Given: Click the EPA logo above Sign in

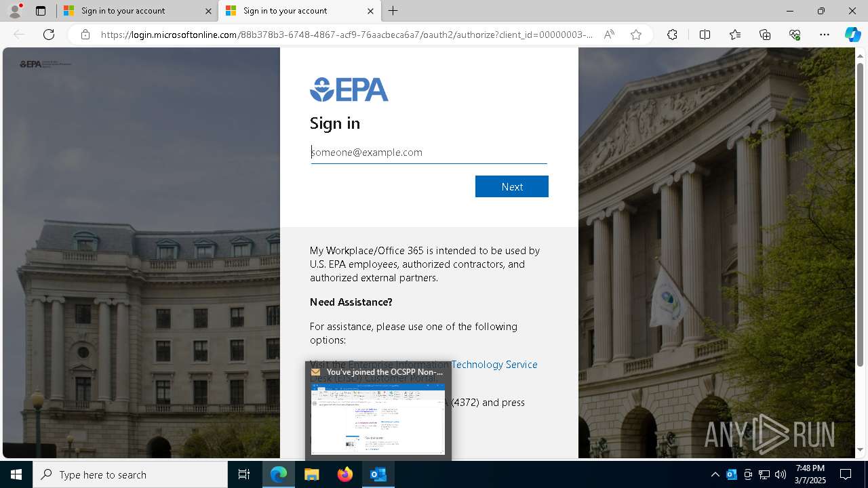Looking at the screenshot, I should pos(349,89).
